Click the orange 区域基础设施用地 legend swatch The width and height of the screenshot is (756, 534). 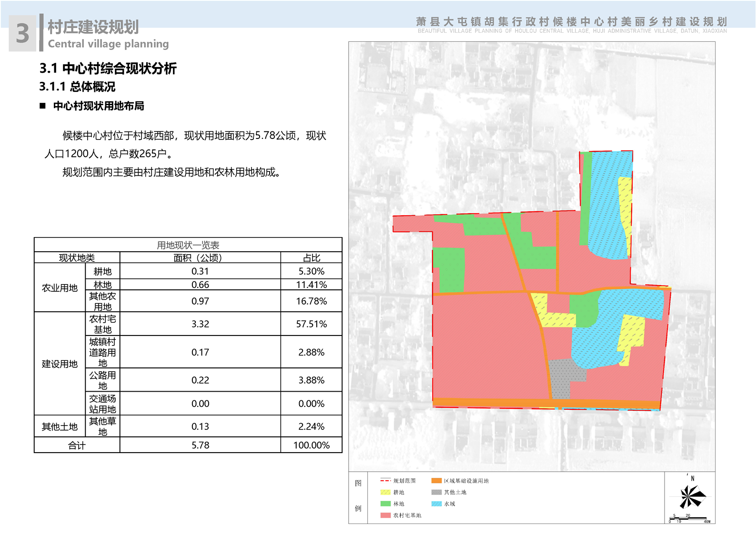pyautogui.click(x=436, y=481)
